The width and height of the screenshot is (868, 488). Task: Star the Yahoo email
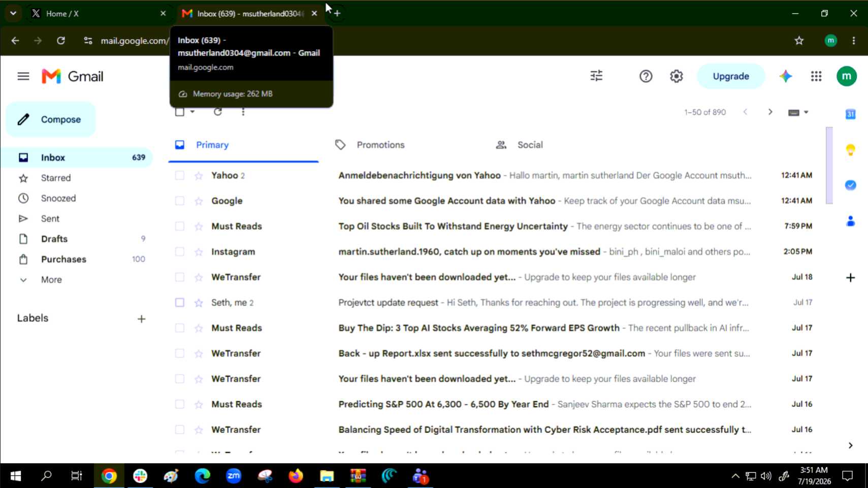click(199, 176)
